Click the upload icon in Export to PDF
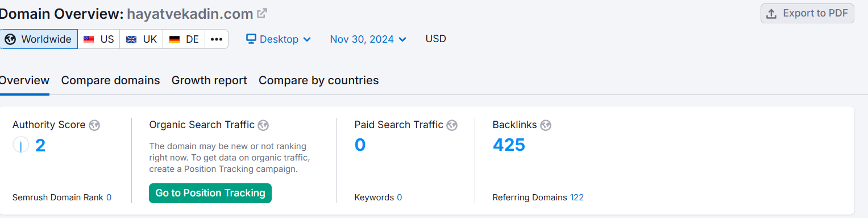The width and height of the screenshot is (868, 218). click(x=771, y=14)
